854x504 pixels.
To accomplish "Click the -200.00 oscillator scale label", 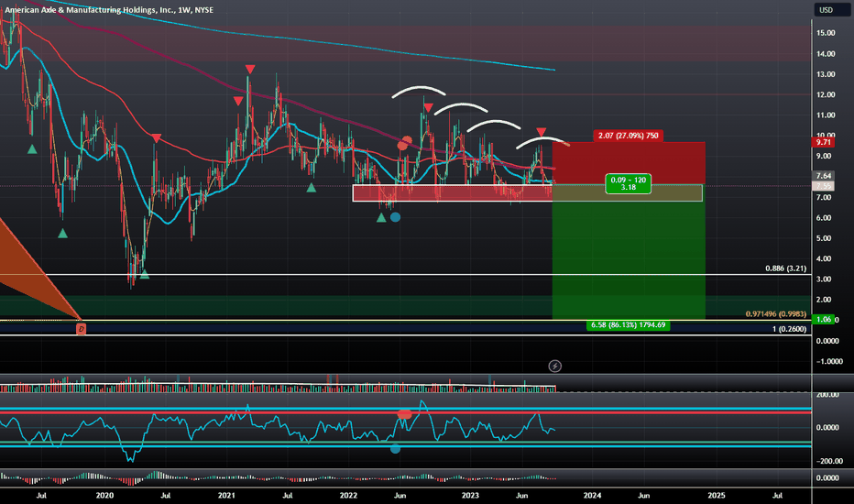I will tap(829, 461).
